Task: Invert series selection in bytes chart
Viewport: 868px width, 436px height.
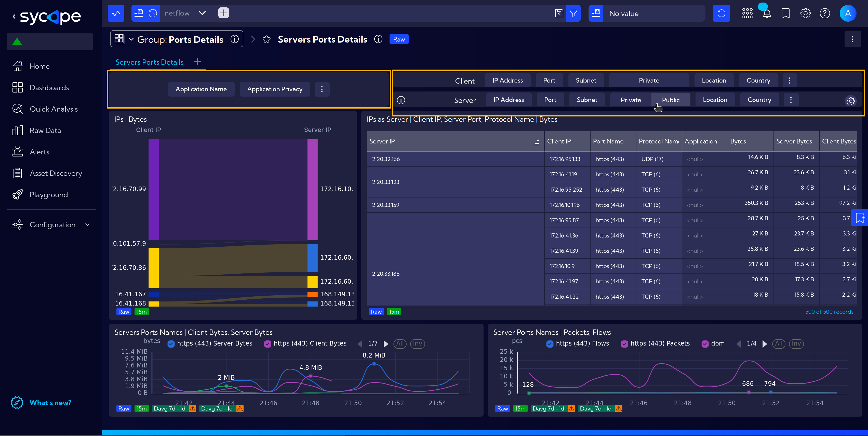Action: click(418, 344)
